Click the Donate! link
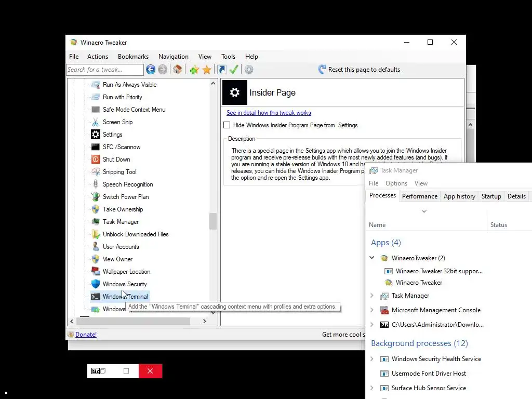Image resolution: width=532 pixels, height=399 pixels. [86, 335]
